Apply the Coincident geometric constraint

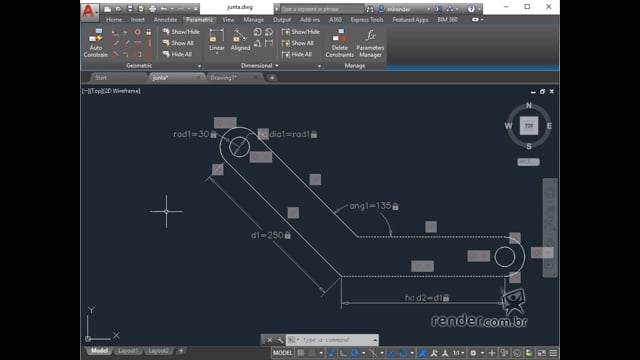coord(116,32)
